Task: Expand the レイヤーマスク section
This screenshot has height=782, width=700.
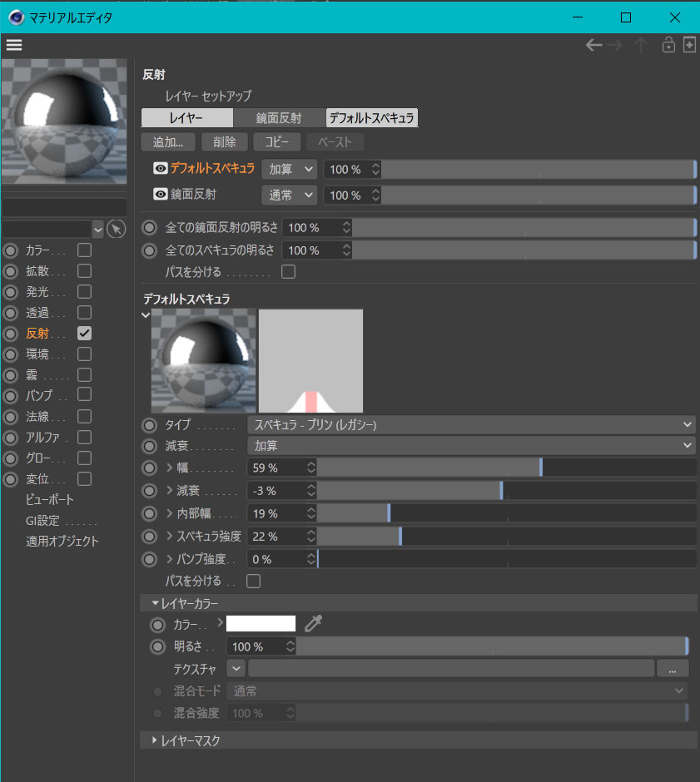Action: click(x=156, y=740)
